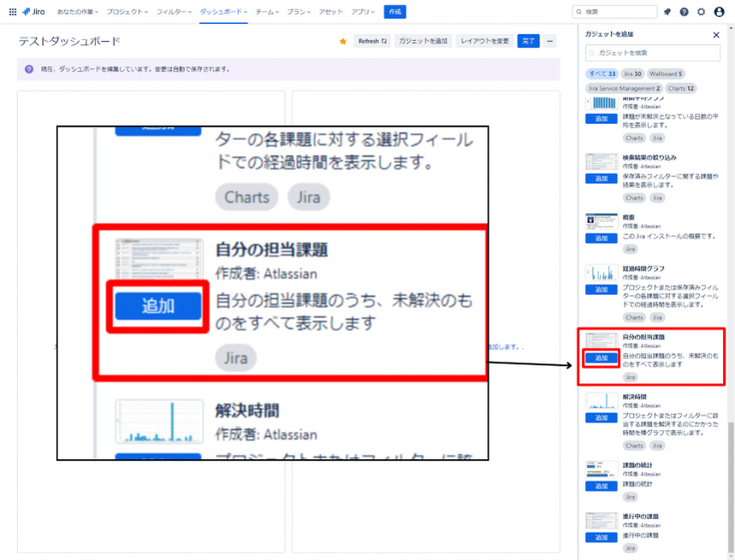Click the Jira logo
The height and width of the screenshot is (560, 735).
tap(33, 12)
